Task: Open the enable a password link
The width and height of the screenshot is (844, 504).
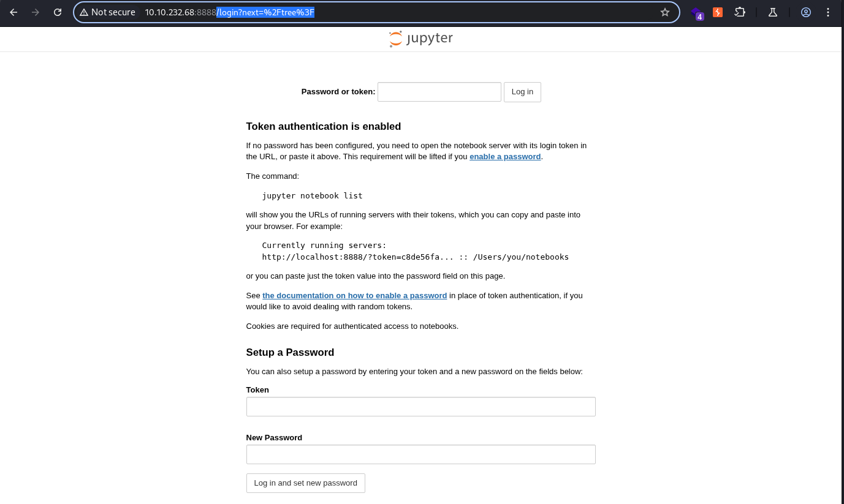Action: [505, 157]
